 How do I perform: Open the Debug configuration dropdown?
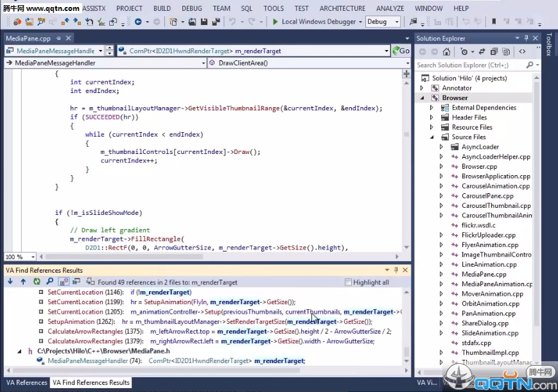tap(397, 22)
